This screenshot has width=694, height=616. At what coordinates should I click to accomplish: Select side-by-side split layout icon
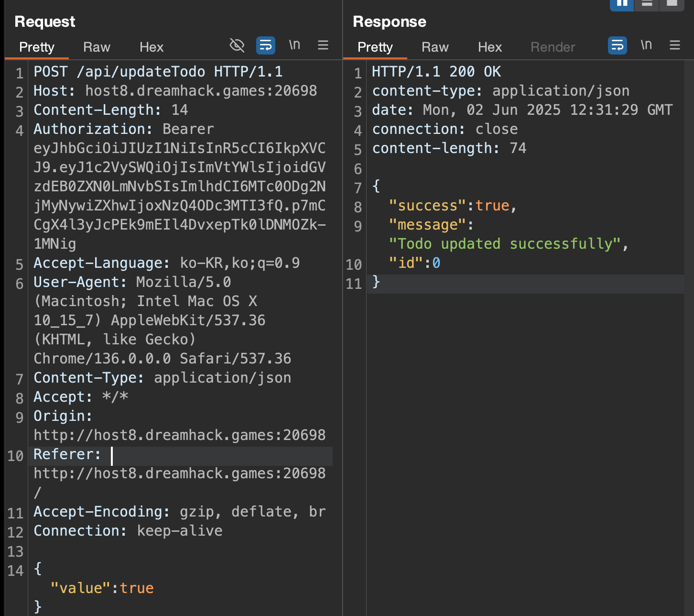coord(622,4)
